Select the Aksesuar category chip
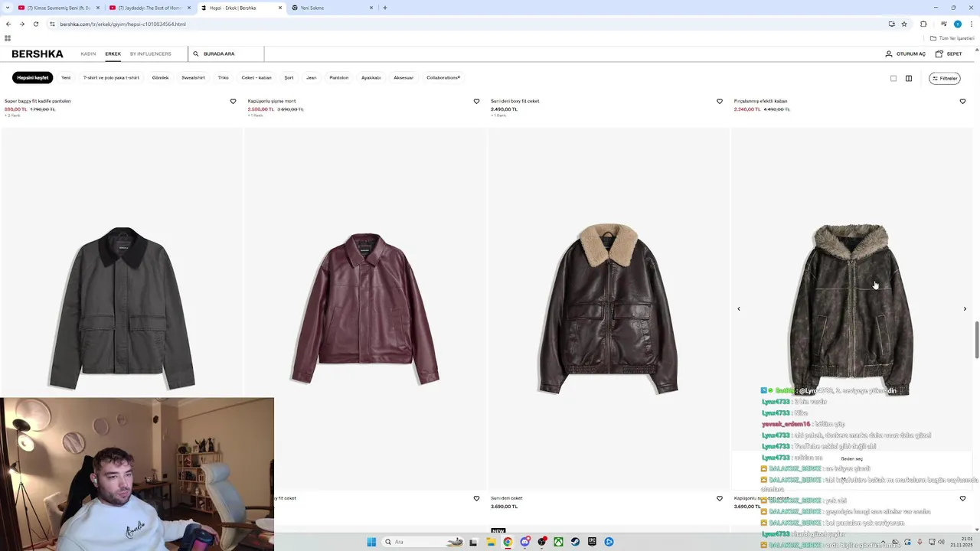This screenshot has height=551, width=980. point(403,77)
